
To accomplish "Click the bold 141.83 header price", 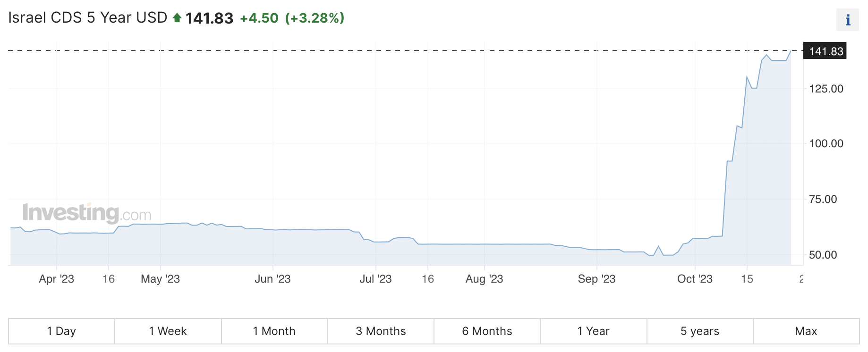I will point(209,18).
